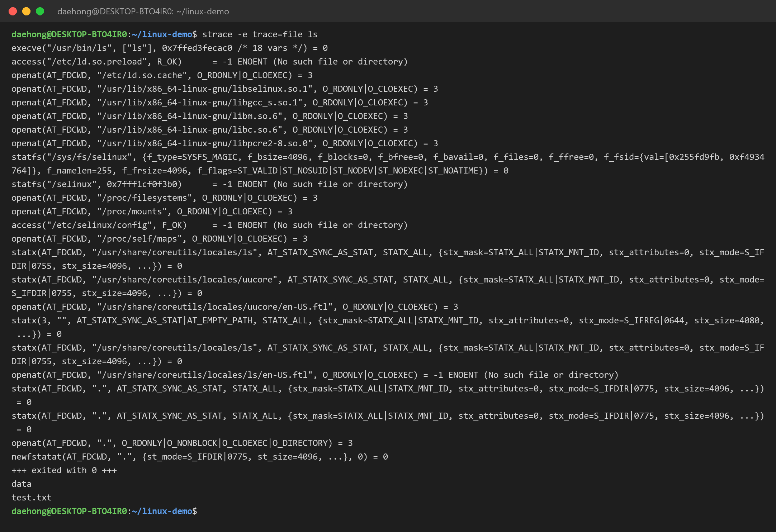Click the 'strace -e trace=file ls' command
This screenshot has width=776, height=532.
pyautogui.click(x=260, y=34)
